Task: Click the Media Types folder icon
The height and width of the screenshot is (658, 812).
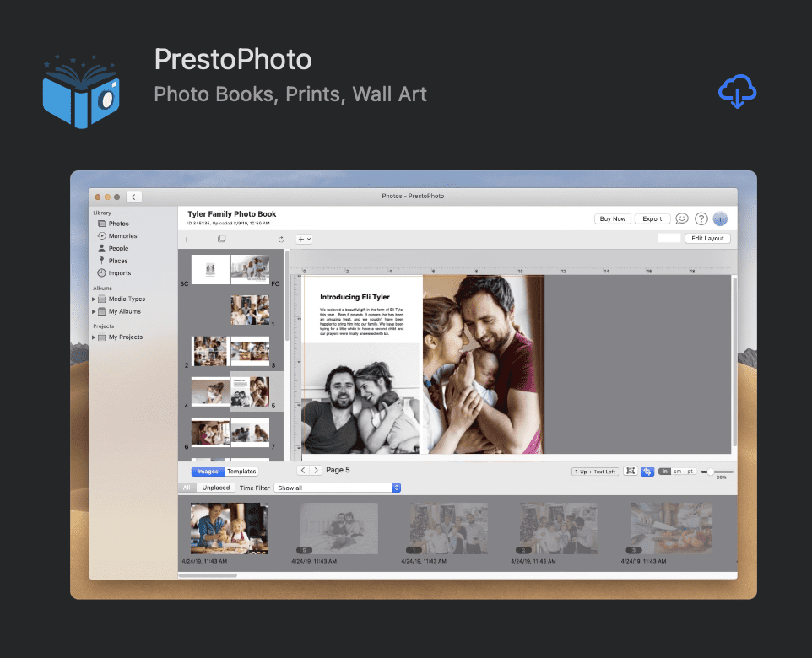Action: (101, 299)
